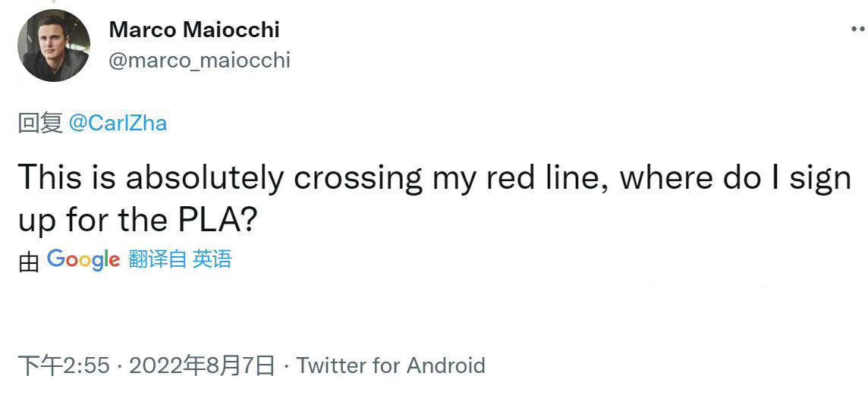Click the 回复 reply label
The width and height of the screenshot is (868, 395).
pyautogui.click(x=40, y=123)
